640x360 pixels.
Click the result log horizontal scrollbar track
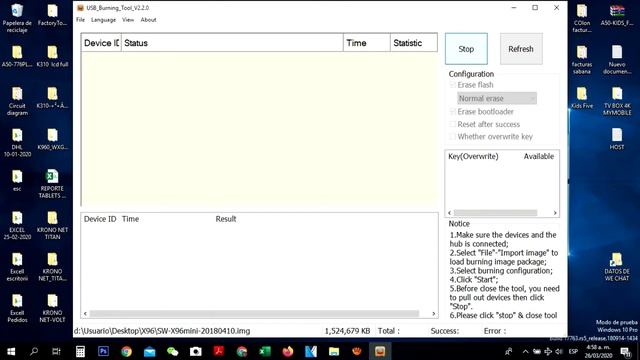[254, 313]
